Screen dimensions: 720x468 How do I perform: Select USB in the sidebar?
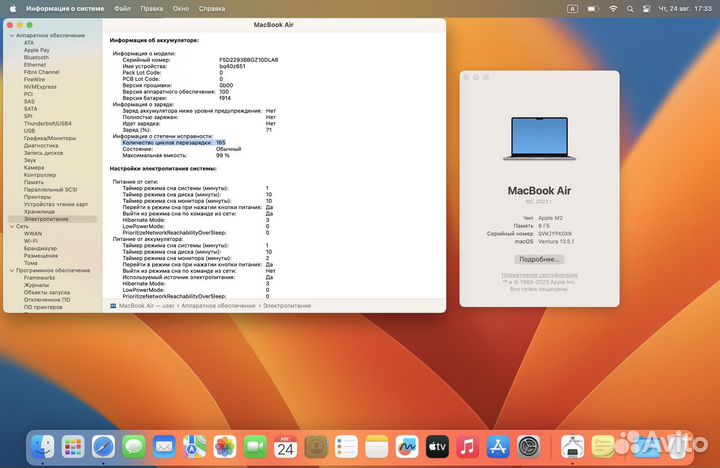tap(29, 131)
